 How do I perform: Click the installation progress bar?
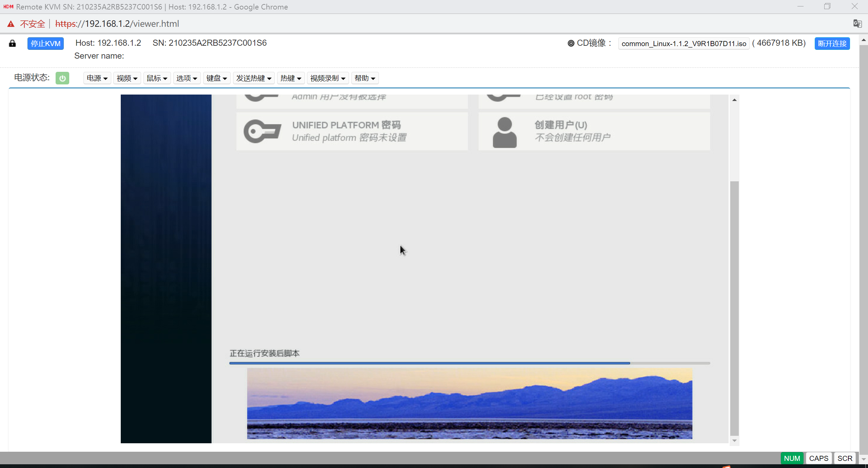(469, 363)
